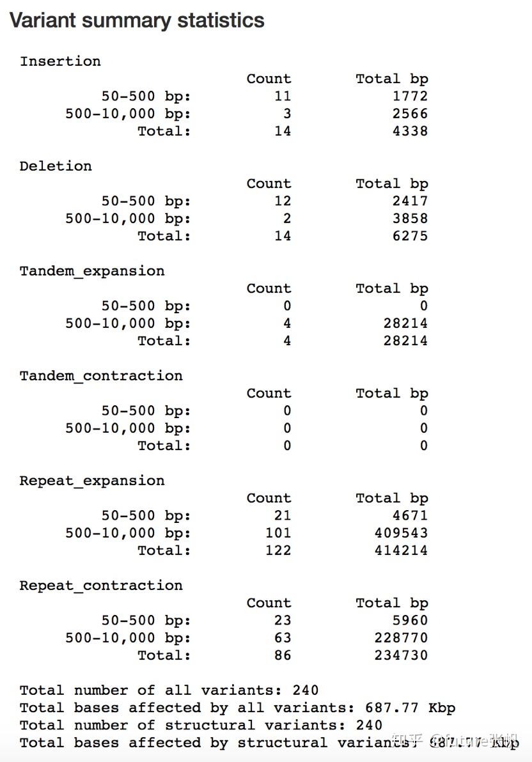
Task: Select the Insertion section label
Action: (60, 61)
